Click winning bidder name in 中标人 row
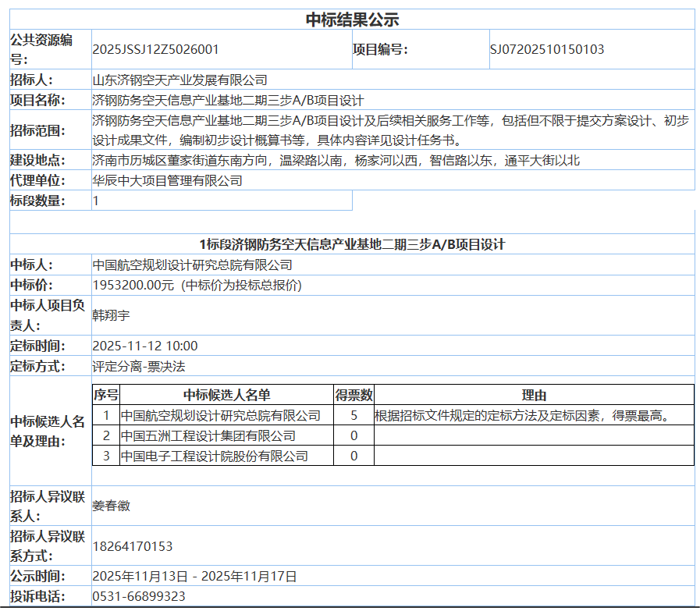Image resolution: width=700 pixels, height=611 pixels. click(192, 265)
